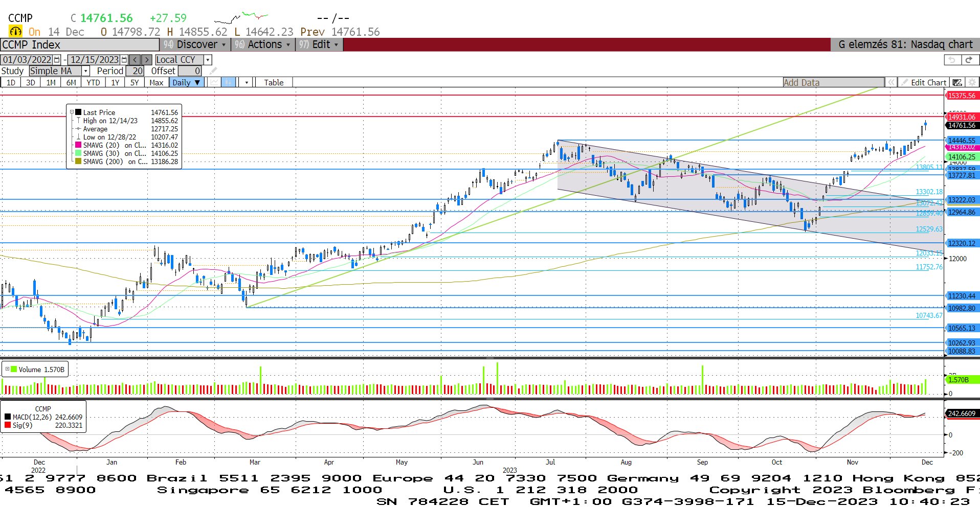
Task: Click SMAVG (20) magenta color swatch
Action: click(x=78, y=145)
